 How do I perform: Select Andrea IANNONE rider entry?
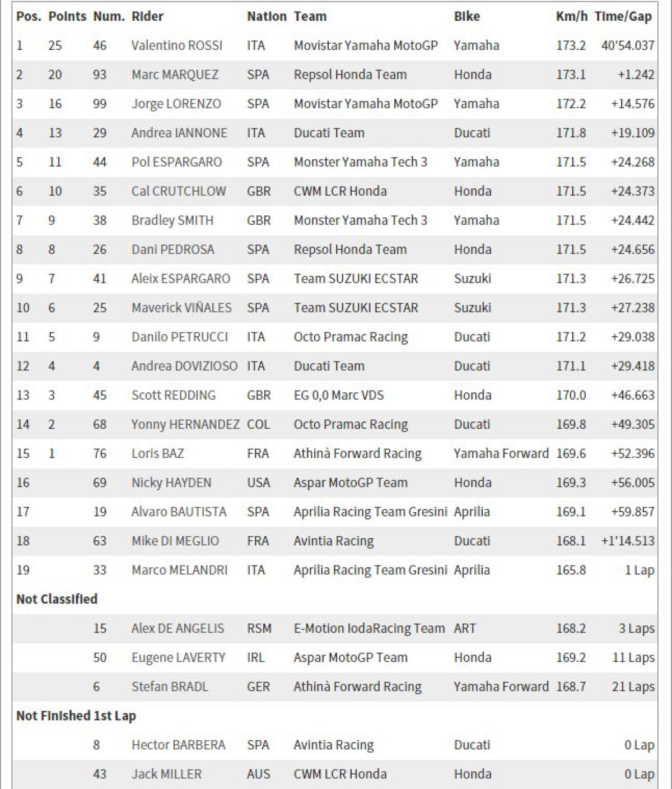[x=179, y=133]
